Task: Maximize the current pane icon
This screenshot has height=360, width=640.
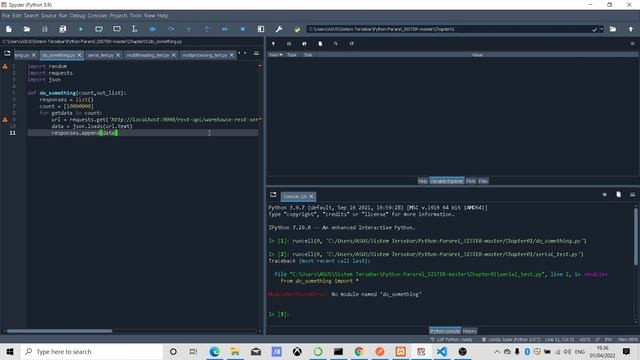Action: click(x=261, y=29)
